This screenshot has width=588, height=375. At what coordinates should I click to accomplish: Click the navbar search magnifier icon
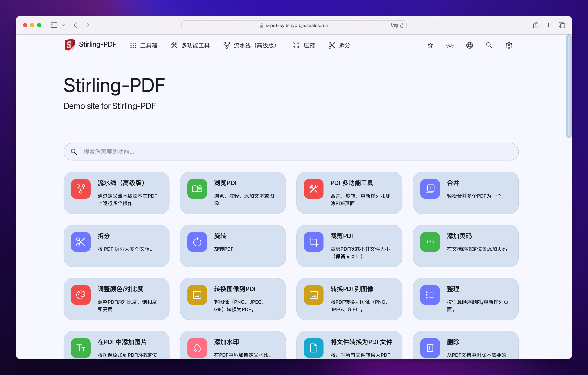point(489,45)
